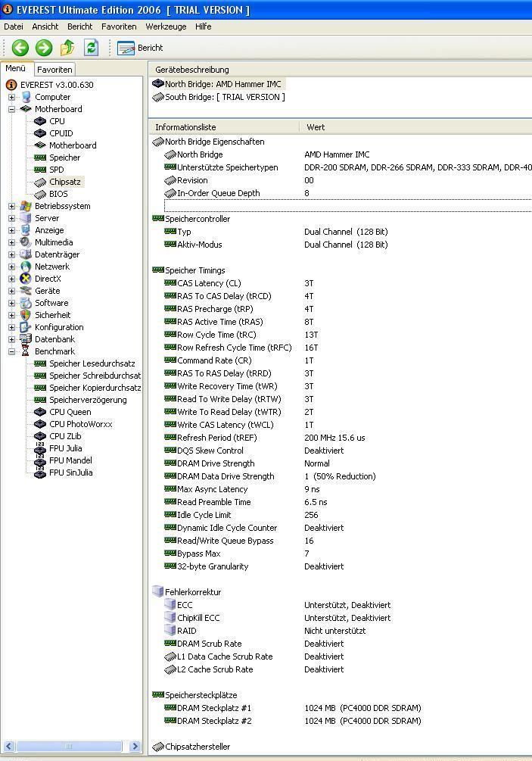Viewport: 532px width, 761px height.
Task: Click the FPU Julia benchmark icon
Action: coord(40,448)
